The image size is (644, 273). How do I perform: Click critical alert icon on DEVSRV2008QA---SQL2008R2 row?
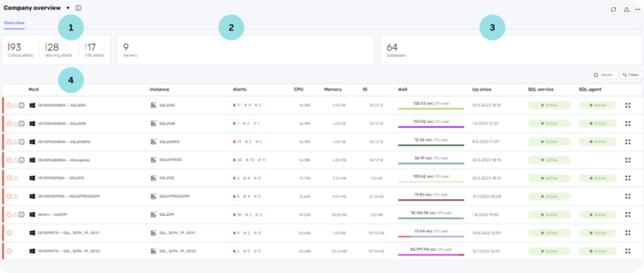tap(9, 142)
